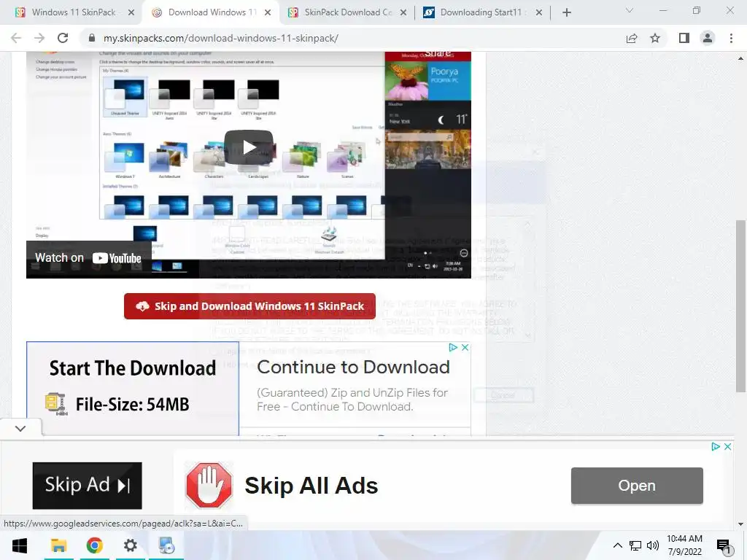Open network status tray icon
The width and height of the screenshot is (747, 560).
pos(635,545)
